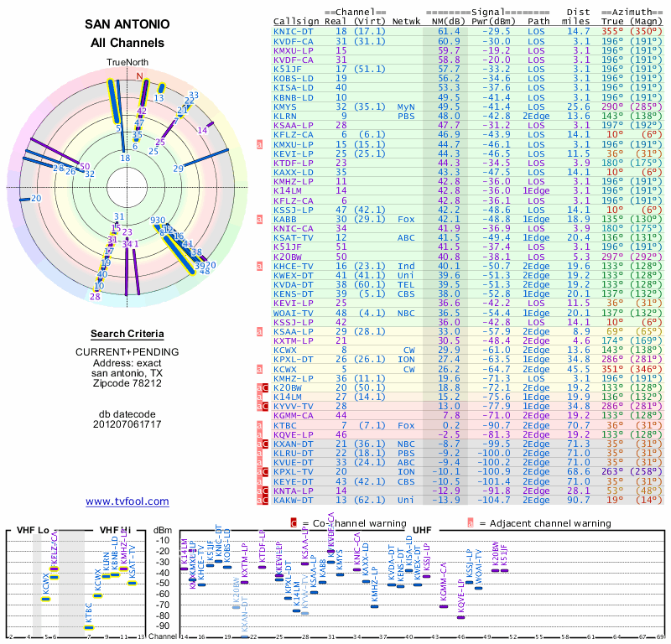Click channel 13 label on the radar plot
Image resolution: width=671 pixels, height=644 pixels.
[159, 98]
